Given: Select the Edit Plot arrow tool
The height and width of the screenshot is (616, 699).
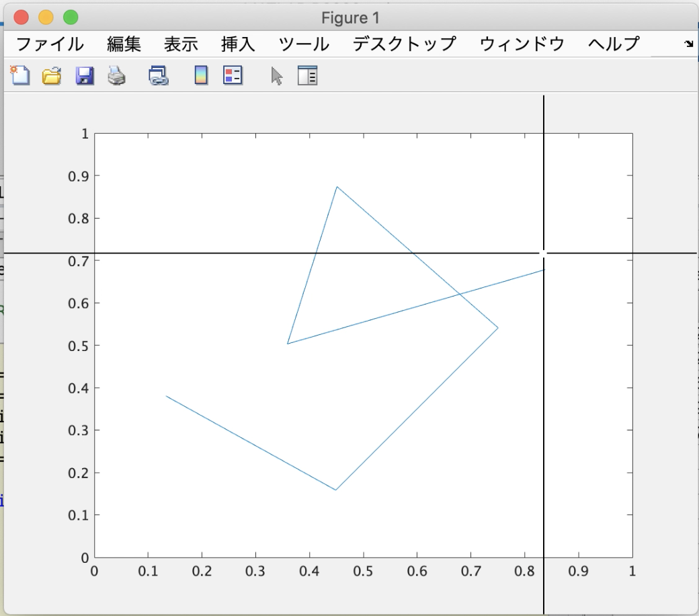Looking at the screenshot, I should pyautogui.click(x=276, y=75).
